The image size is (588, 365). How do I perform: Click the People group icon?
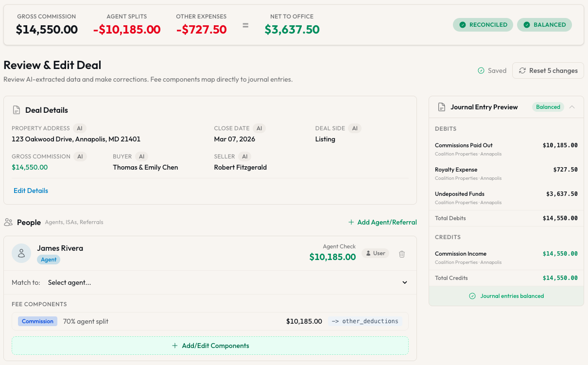pyautogui.click(x=10, y=222)
